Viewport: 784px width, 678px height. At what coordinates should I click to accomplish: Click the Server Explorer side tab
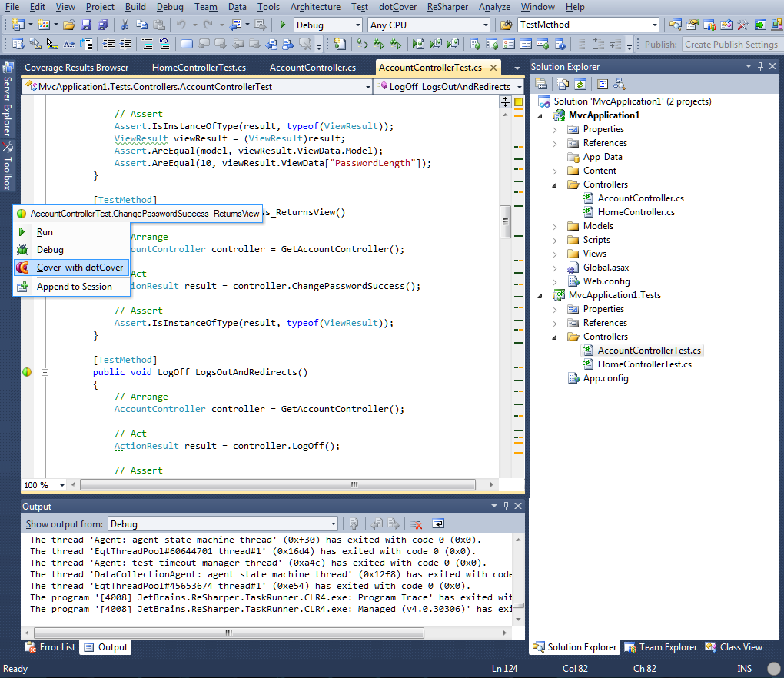tap(7, 99)
